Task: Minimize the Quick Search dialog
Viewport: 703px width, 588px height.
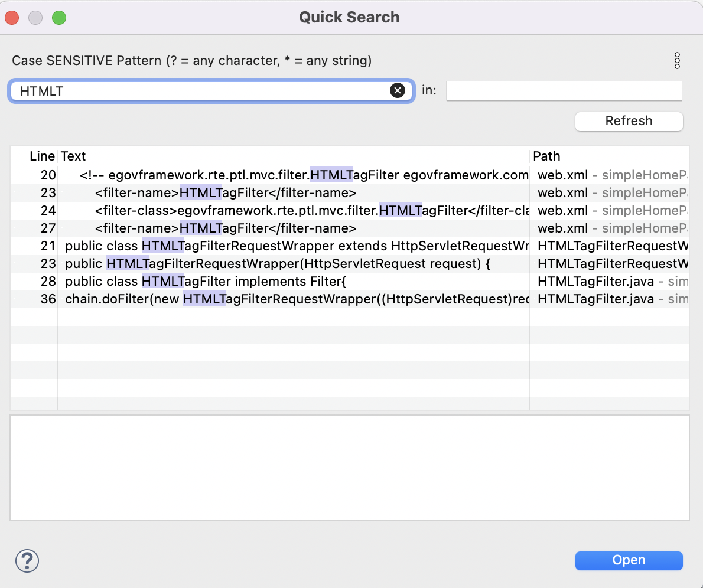Action: [x=35, y=18]
